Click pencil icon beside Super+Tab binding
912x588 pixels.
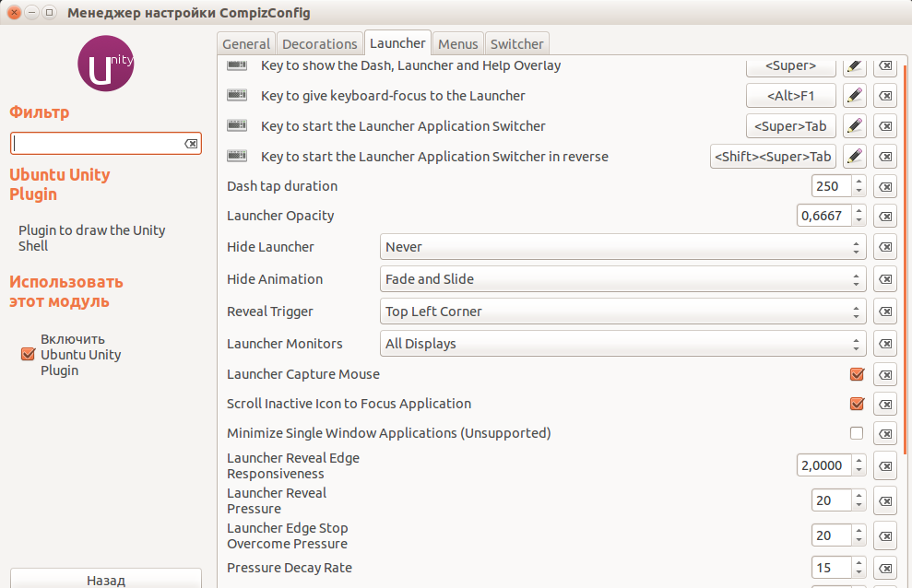coord(855,126)
